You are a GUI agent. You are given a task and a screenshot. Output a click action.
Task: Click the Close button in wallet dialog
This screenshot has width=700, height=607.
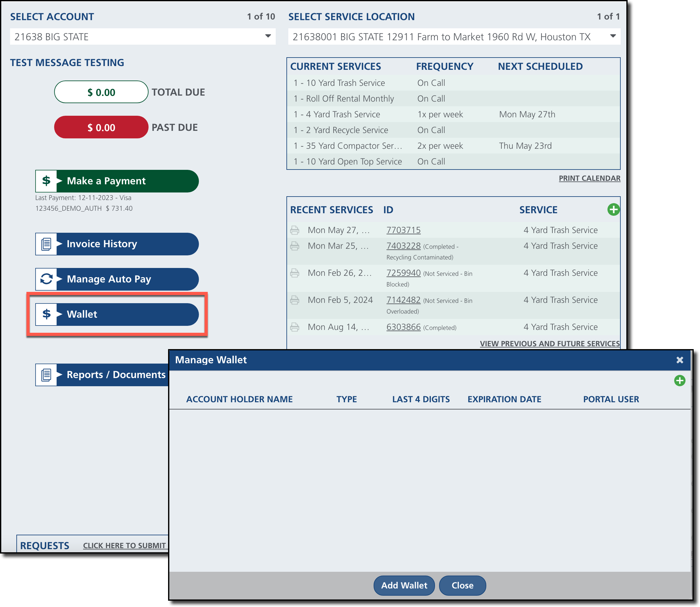462,585
